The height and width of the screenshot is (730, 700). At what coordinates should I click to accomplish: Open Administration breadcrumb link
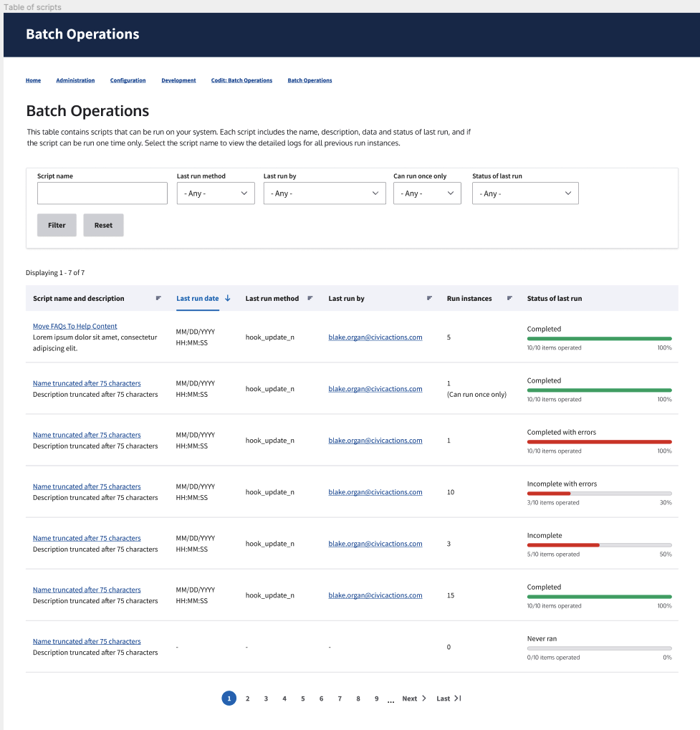75,80
